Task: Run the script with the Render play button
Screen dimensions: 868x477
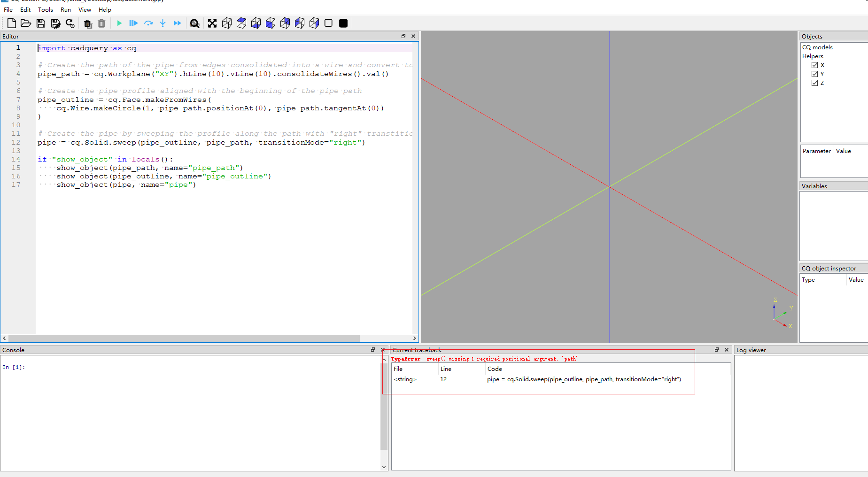Action: [x=119, y=23]
